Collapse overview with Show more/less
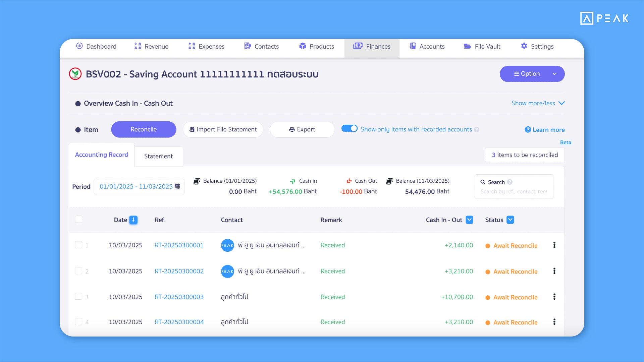Screen dimensions: 644x362 [x=538, y=103]
